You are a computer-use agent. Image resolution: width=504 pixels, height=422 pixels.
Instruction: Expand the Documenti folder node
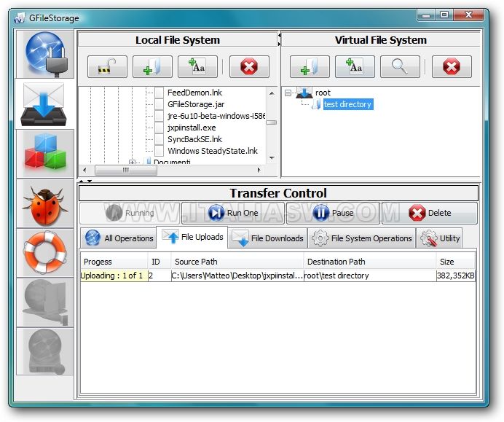tap(132, 162)
